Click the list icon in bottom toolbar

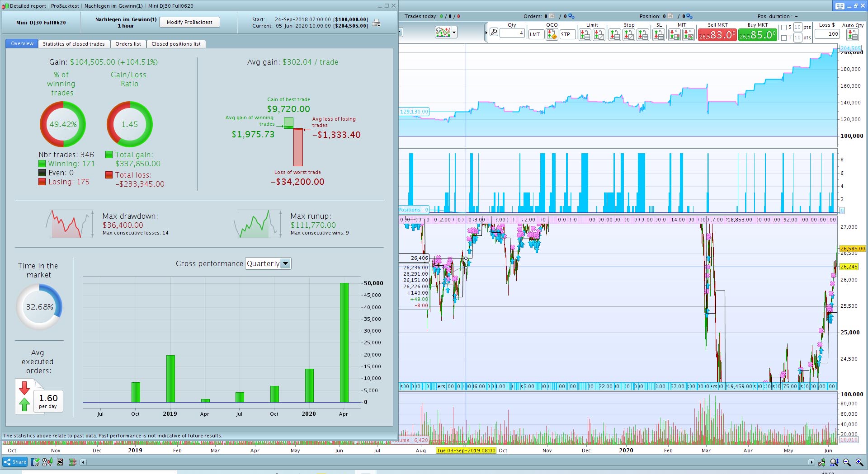pyautogui.click(x=60, y=462)
